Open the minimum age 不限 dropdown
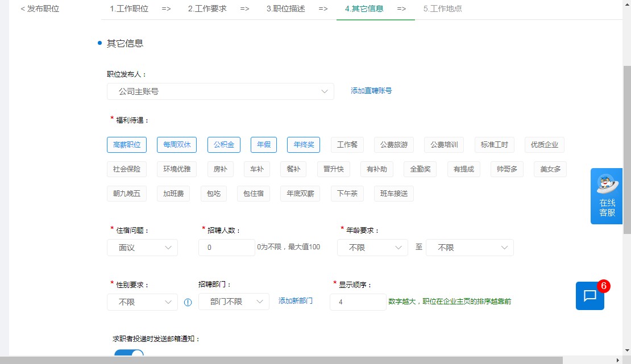Image resolution: width=631 pixels, height=364 pixels. coord(372,247)
